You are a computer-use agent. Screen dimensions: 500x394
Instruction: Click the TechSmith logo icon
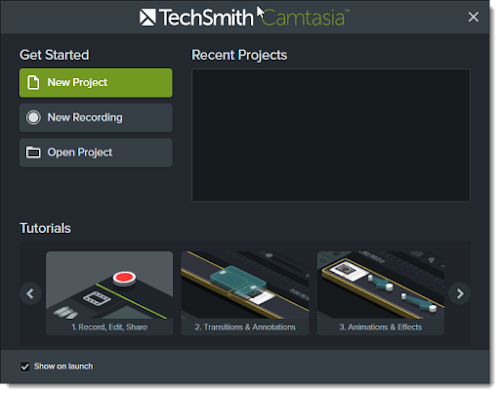[x=147, y=18]
